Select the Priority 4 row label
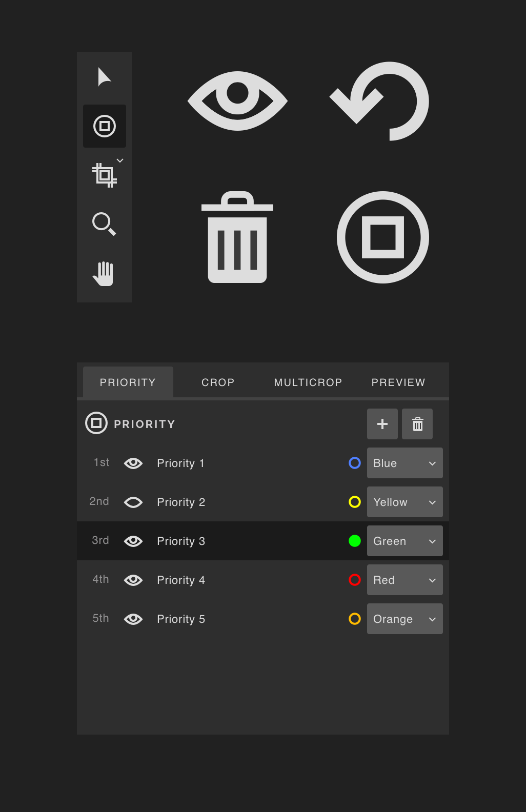 (181, 580)
